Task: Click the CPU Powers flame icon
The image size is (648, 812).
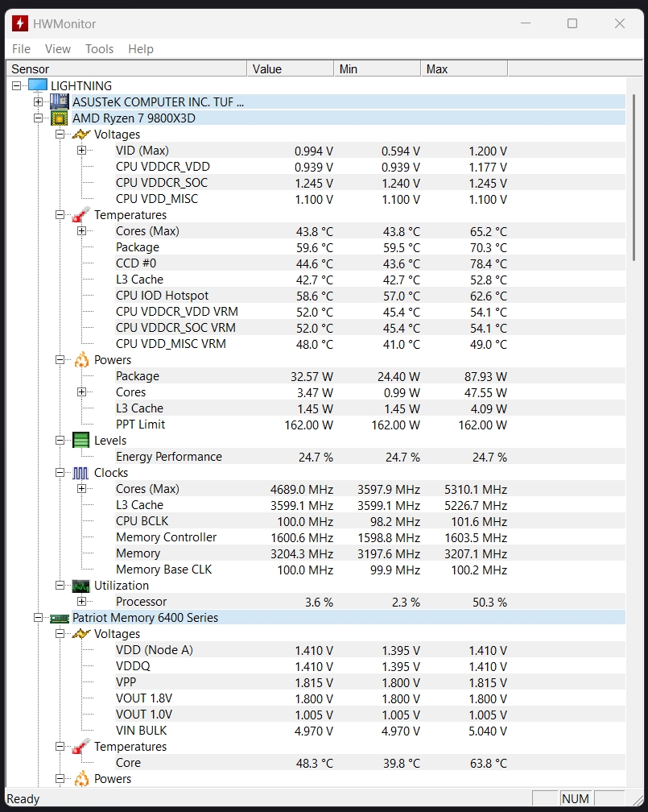Action: (x=80, y=360)
